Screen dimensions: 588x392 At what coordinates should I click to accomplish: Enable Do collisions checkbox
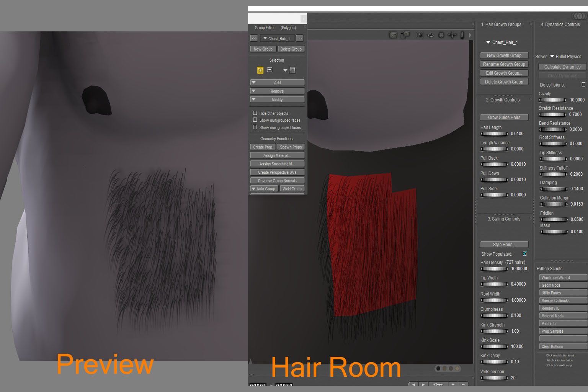(583, 85)
